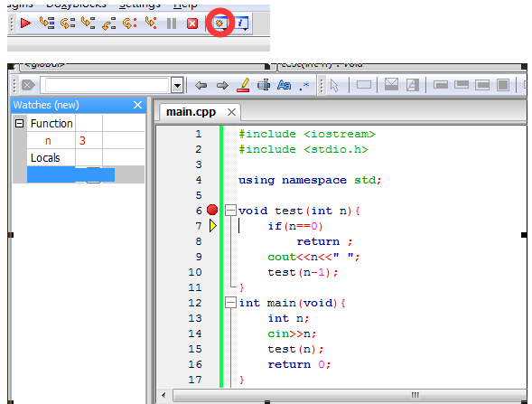The width and height of the screenshot is (532, 404).
Task: Stop the debugger with the red X
Action: (x=192, y=23)
